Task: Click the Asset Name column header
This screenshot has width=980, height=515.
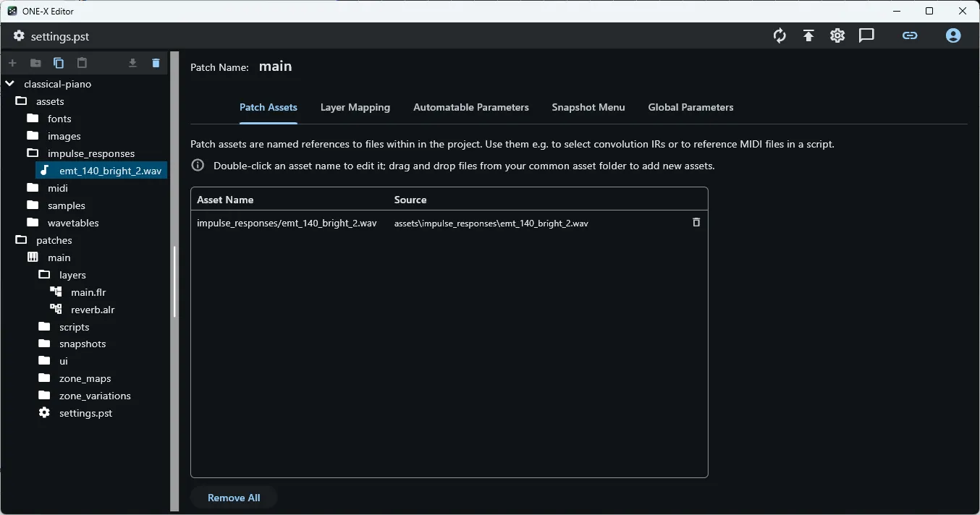Action: tap(225, 200)
